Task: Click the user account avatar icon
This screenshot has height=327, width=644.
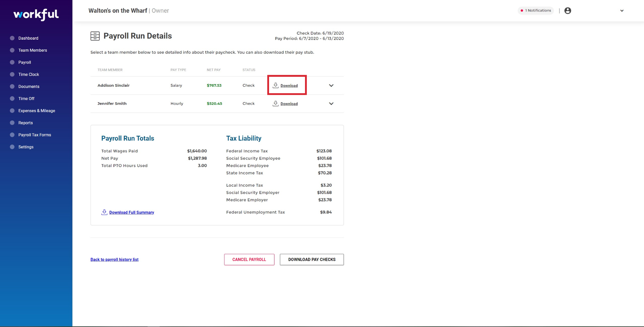Action: (x=568, y=10)
